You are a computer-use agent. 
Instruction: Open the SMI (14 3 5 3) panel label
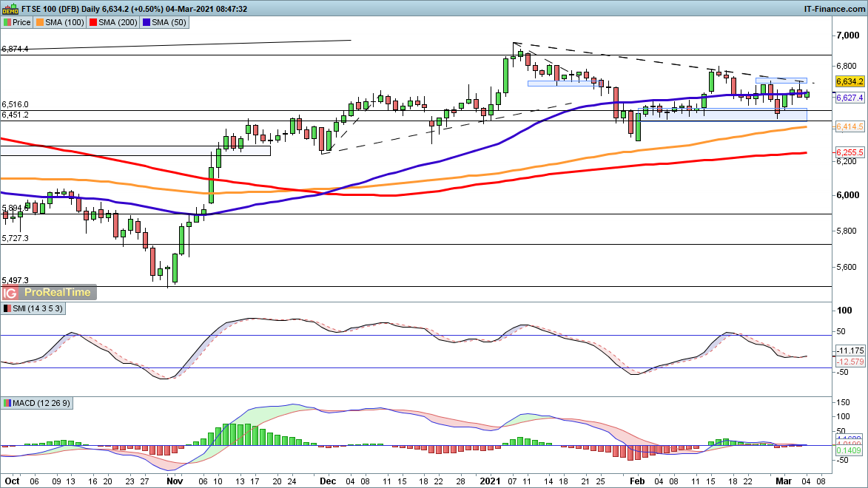coord(38,308)
